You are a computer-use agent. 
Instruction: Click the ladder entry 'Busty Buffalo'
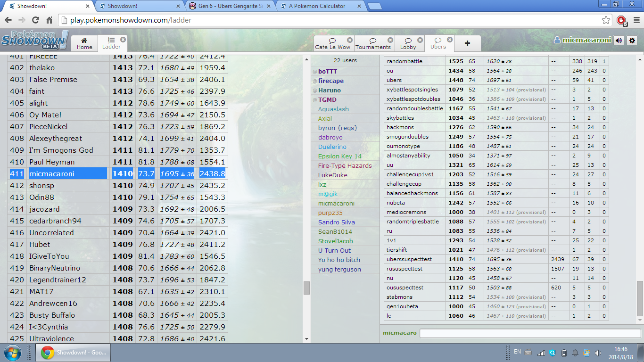pyautogui.click(x=52, y=315)
